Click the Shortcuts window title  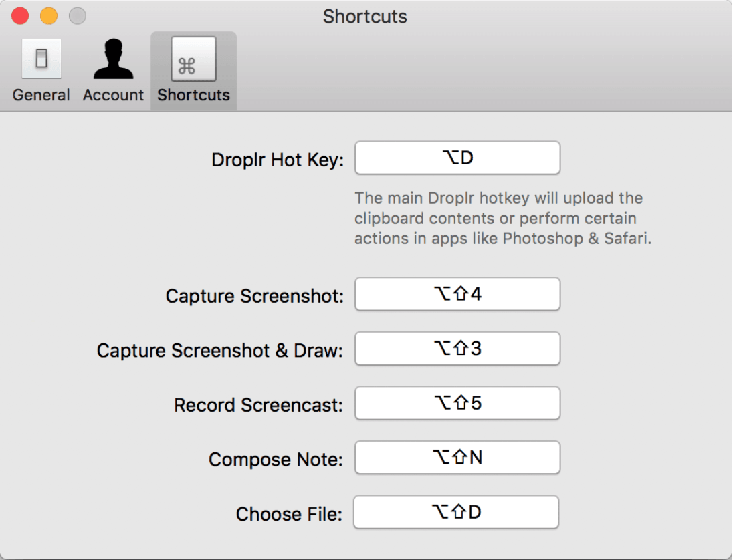pyautogui.click(x=365, y=16)
